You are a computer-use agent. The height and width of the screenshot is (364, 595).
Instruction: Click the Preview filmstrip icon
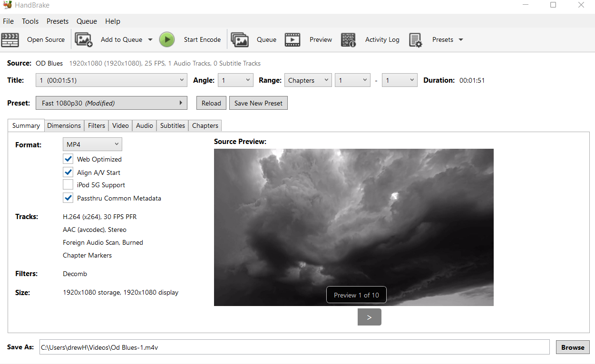[x=293, y=39]
